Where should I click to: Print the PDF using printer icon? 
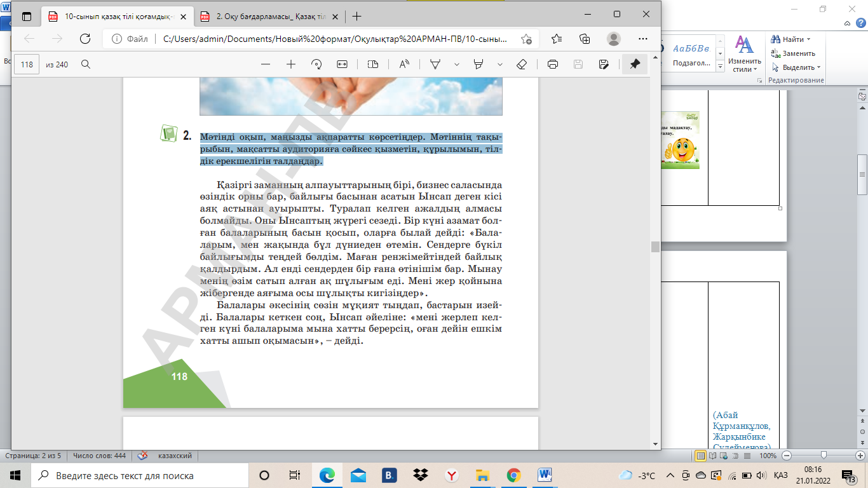(553, 64)
